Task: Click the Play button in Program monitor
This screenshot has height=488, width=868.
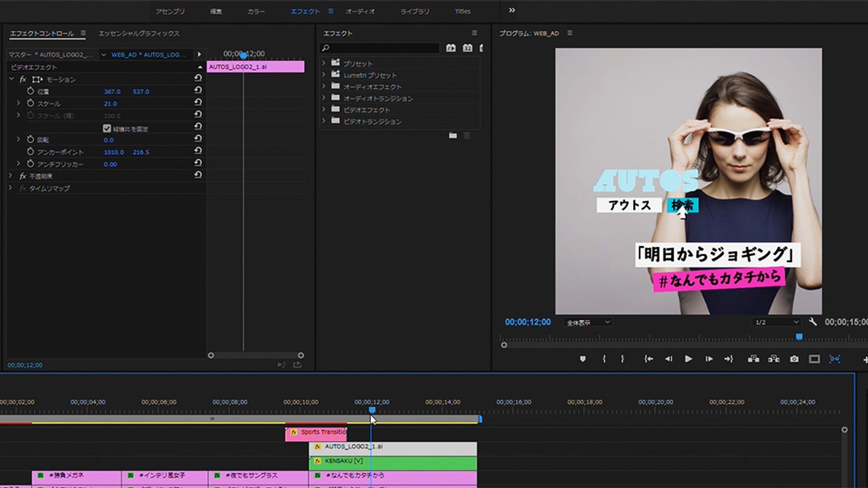Action: pyautogui.click(x=688, y=359)
